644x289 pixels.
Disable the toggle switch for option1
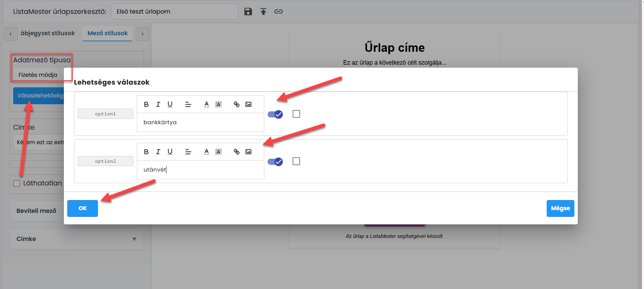(275, 114)
